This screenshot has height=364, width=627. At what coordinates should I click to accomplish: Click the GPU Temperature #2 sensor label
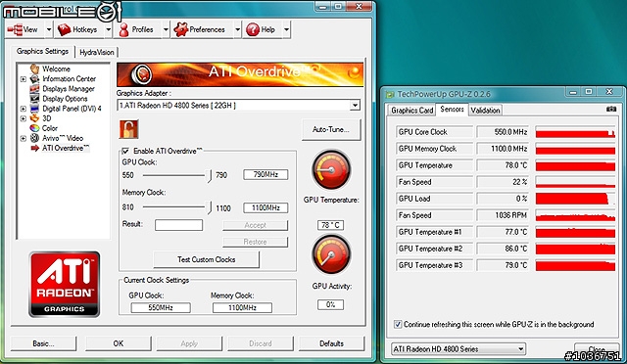point(434,249)
